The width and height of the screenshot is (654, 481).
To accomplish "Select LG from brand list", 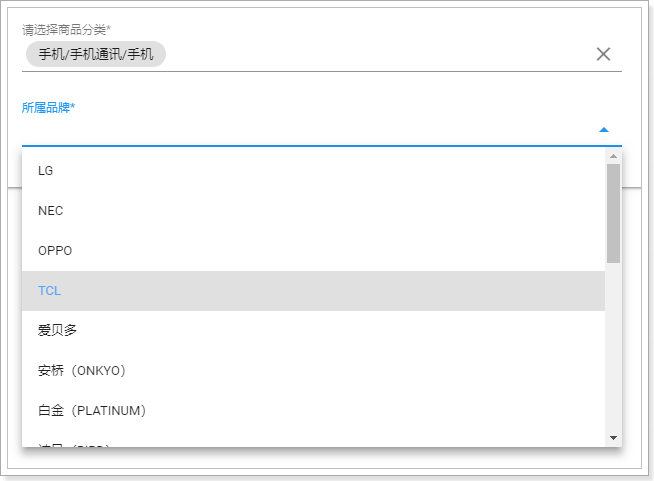I will 46,171.
